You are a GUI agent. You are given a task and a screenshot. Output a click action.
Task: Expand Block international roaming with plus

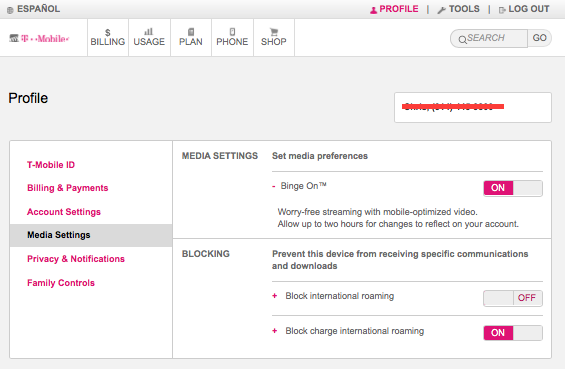click(275, 296)
